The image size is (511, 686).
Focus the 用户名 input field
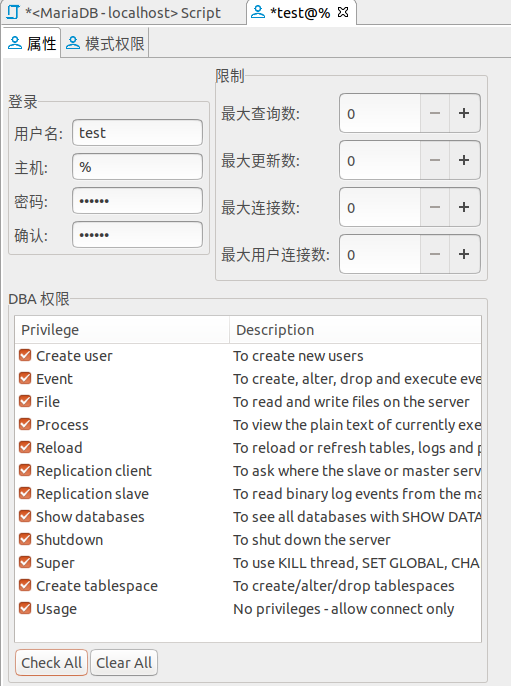[x=137, y=133]
